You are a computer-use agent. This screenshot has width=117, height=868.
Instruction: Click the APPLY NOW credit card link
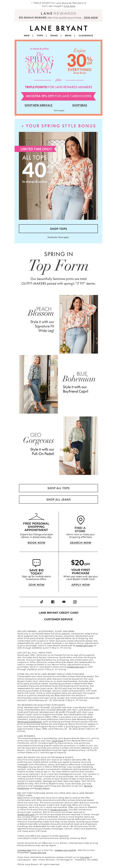pos(81,585)
